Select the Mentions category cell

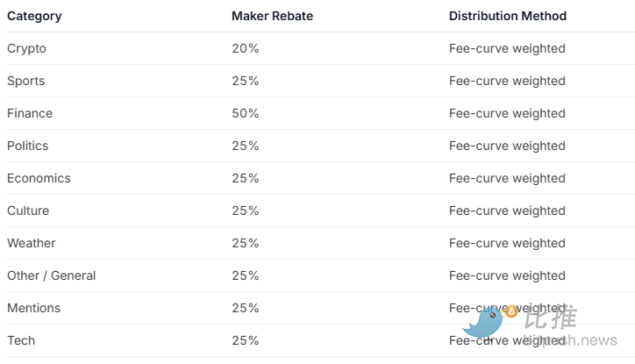[33, 308]
